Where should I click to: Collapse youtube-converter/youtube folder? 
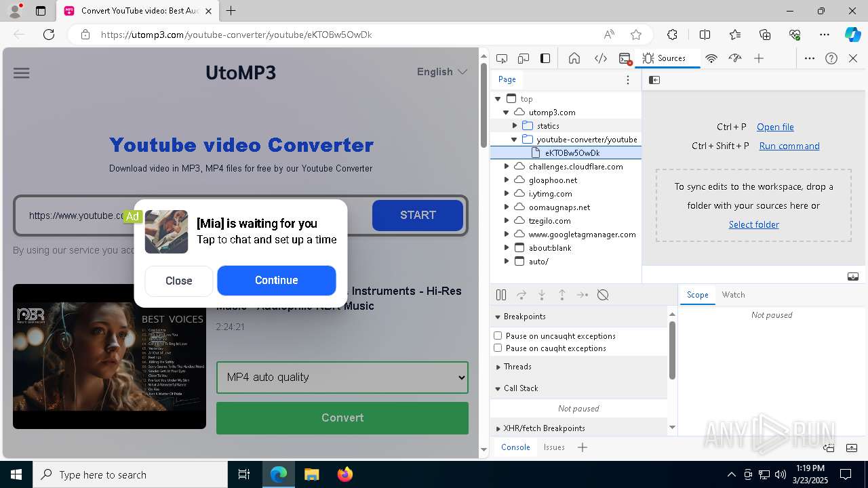[515, 140]
